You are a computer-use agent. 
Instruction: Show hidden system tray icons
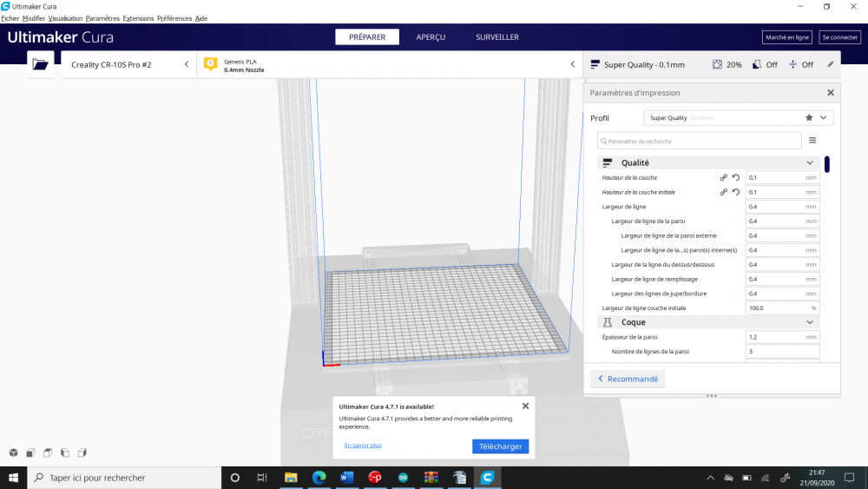coord(711,478)
